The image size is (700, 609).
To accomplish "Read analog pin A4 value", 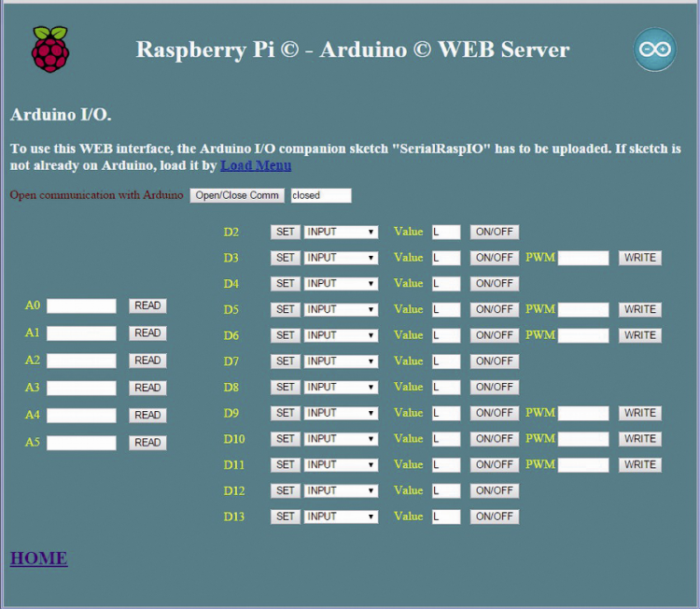I will (147, 416).
